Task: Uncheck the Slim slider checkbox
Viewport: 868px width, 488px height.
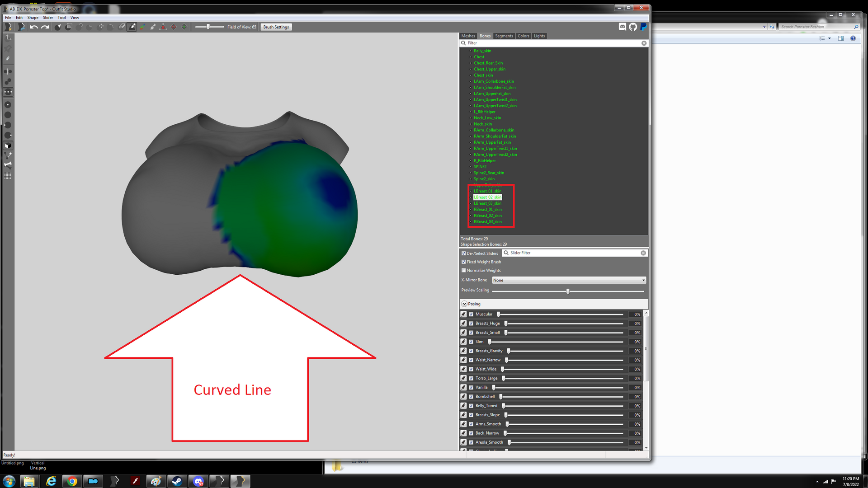Action: click(x=471, y=342)
